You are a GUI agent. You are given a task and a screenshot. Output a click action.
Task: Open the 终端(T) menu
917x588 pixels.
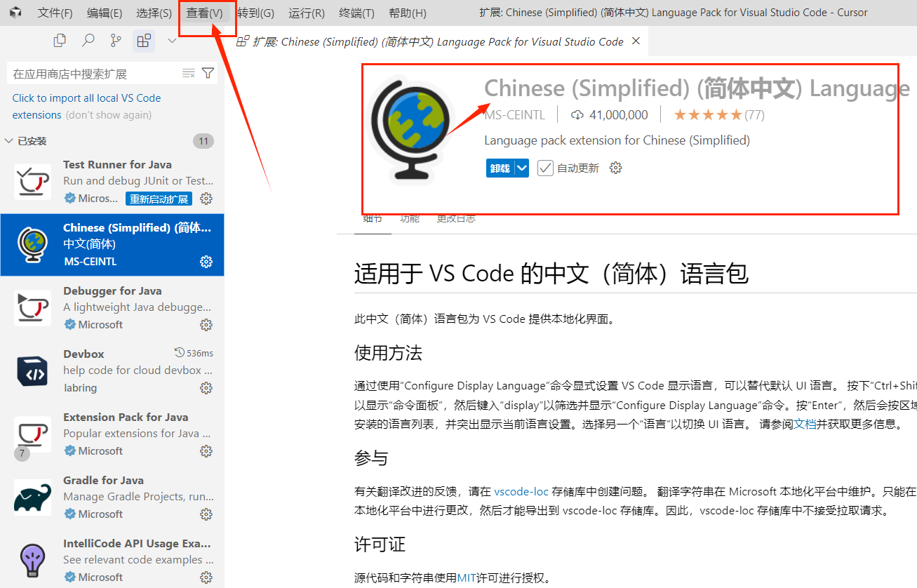click(356, 13)
